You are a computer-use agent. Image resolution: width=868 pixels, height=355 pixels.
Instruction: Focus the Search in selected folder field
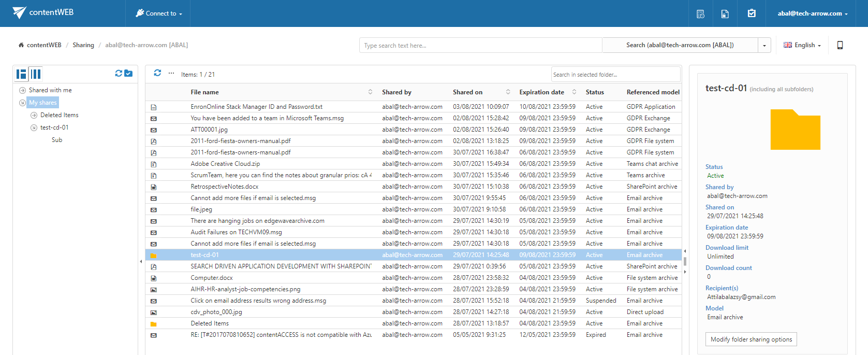pos(616,75)
